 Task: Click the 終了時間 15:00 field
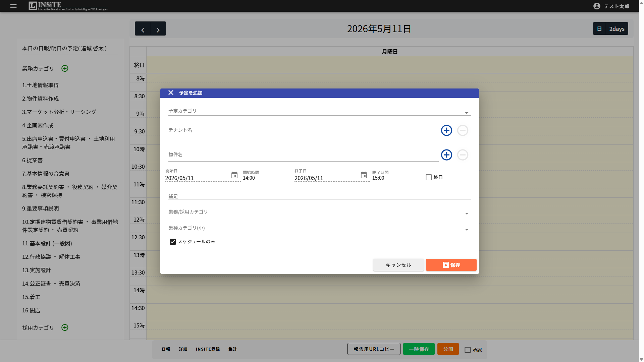[397, 178]
